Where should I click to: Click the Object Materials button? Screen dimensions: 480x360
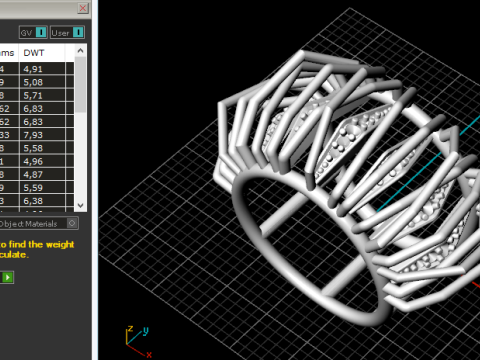point(38,223)
